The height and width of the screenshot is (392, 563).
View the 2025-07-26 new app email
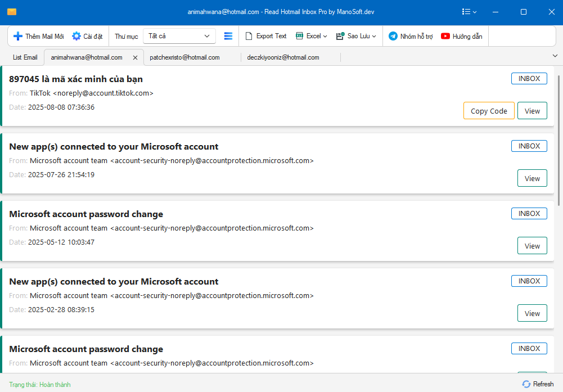tap(532, 178)
